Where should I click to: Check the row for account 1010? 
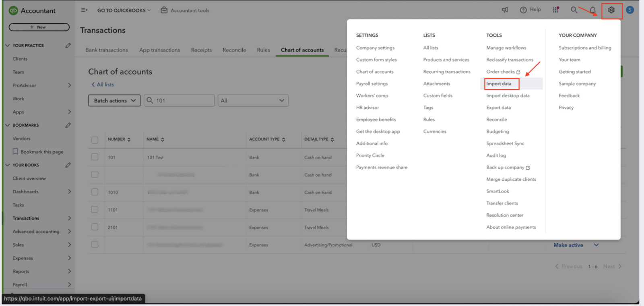95,192
